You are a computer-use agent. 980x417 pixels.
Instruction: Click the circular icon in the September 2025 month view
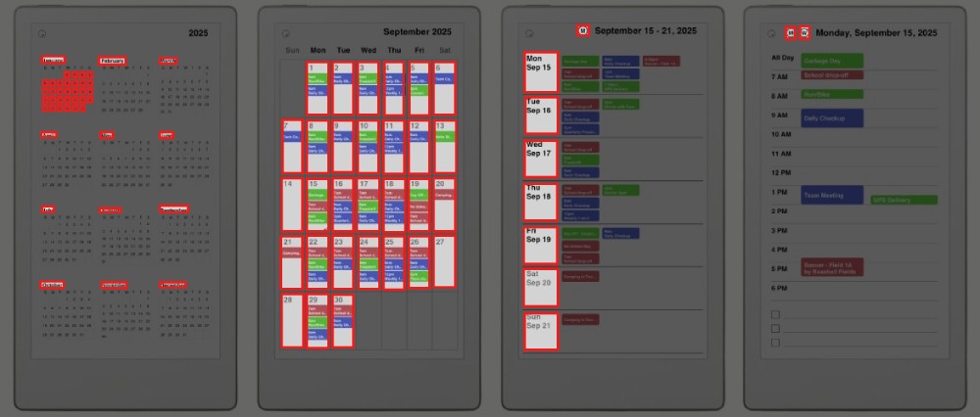tap(285, 33)
